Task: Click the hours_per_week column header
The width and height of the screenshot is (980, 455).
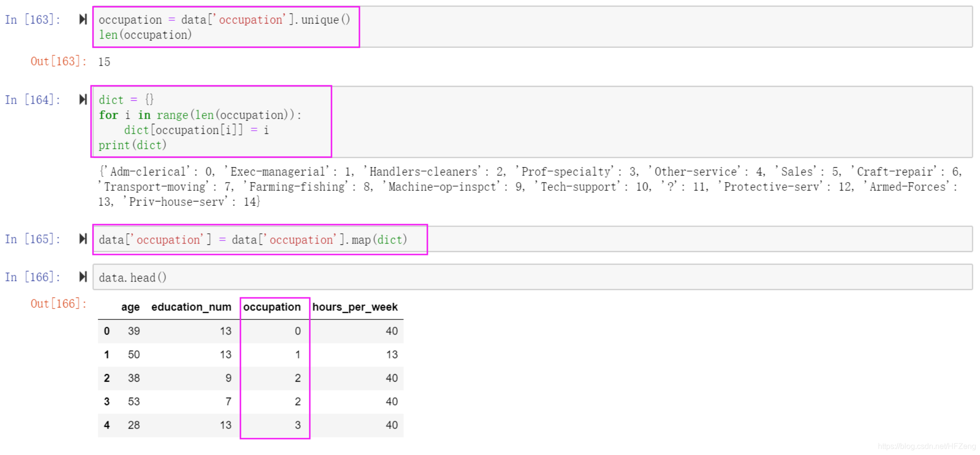Action: tap(355, 307)
